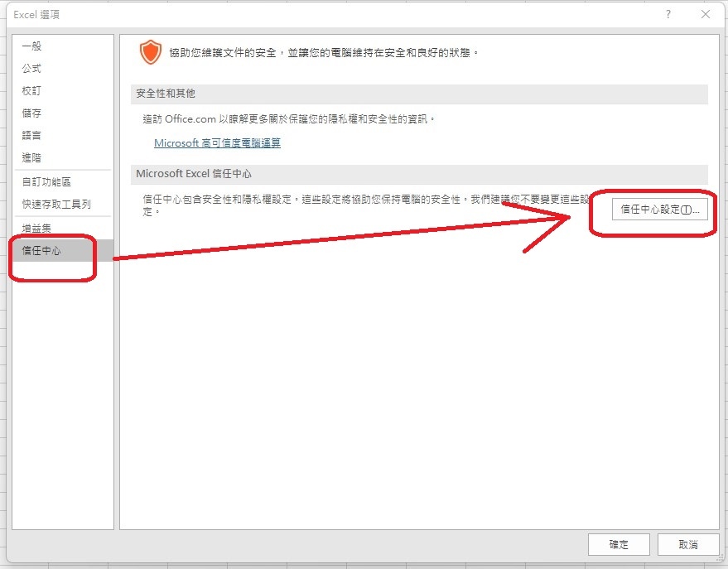Click the orange shield security icon

[x=151, y=52]
